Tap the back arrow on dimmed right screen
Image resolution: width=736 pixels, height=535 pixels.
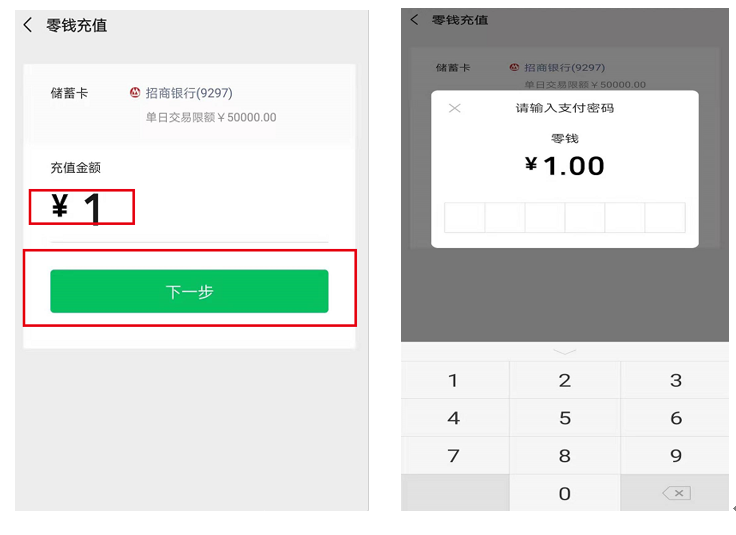[x=414, y=20]
